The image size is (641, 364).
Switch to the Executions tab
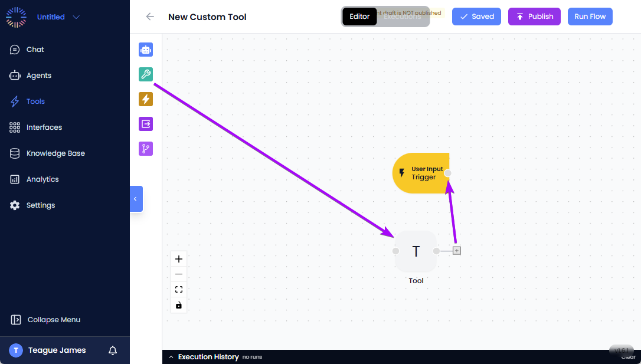[402, 17]
